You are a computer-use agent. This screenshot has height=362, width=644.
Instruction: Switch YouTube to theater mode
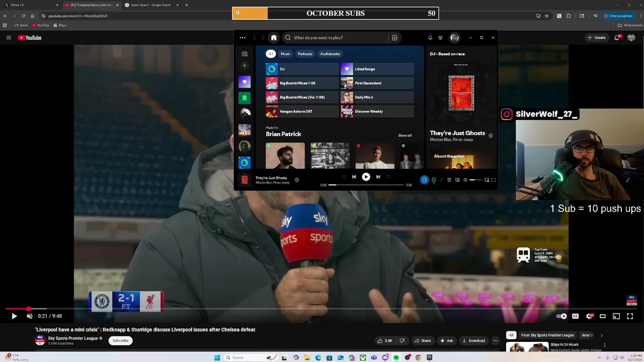coord(603,316)
